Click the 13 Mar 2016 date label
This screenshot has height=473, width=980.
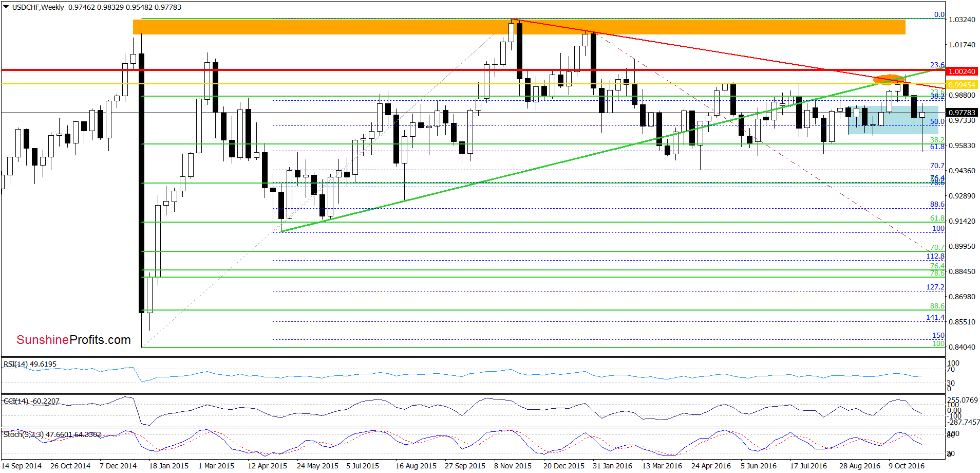(662, 466)
